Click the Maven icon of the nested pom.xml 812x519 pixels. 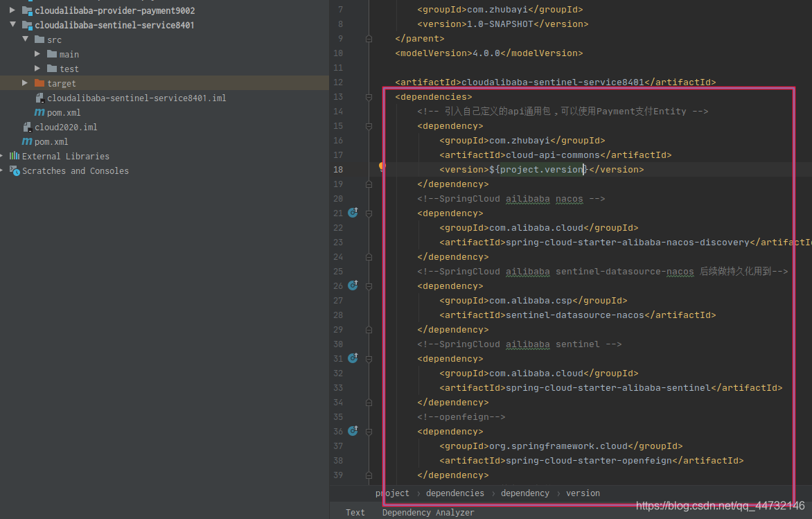point(39,112)
